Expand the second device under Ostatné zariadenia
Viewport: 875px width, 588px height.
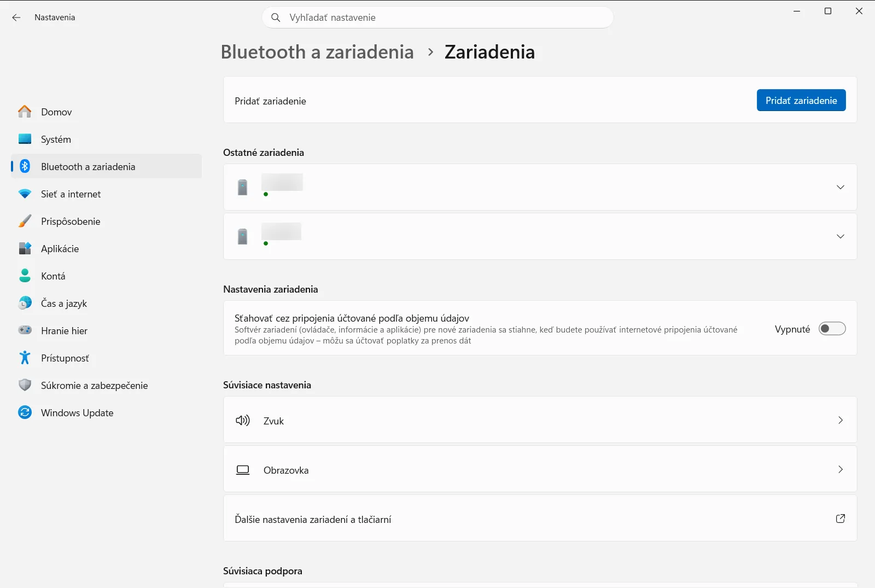click(x=841, y=236)
